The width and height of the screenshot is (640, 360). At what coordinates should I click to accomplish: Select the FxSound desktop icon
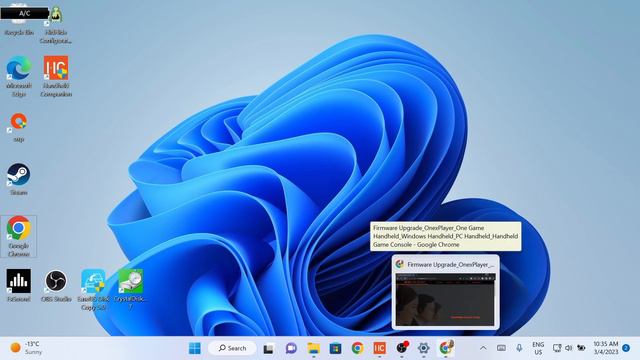tap(18, 285)
